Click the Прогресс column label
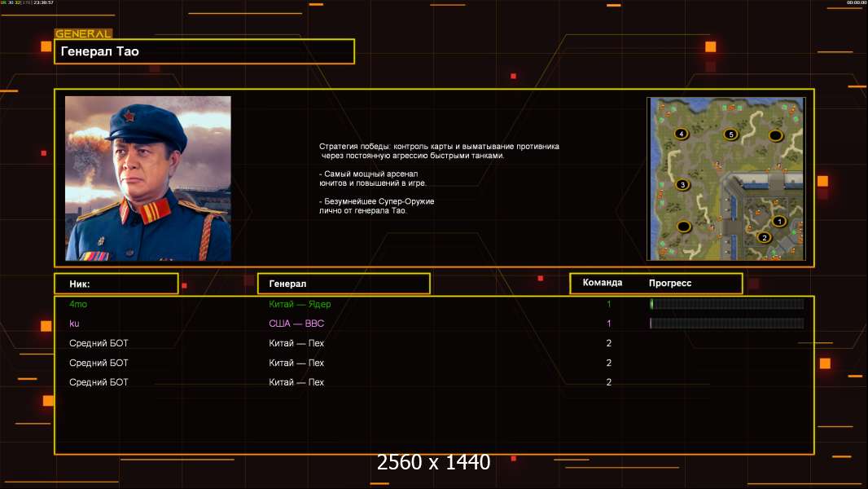The image size is (868, 489). coord(670,283)
